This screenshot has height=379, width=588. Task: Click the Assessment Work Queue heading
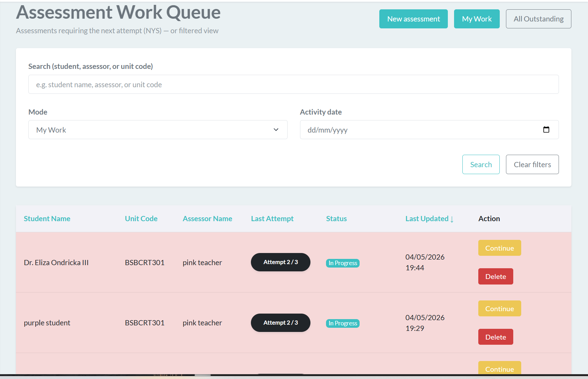click(x=118, y=12)
